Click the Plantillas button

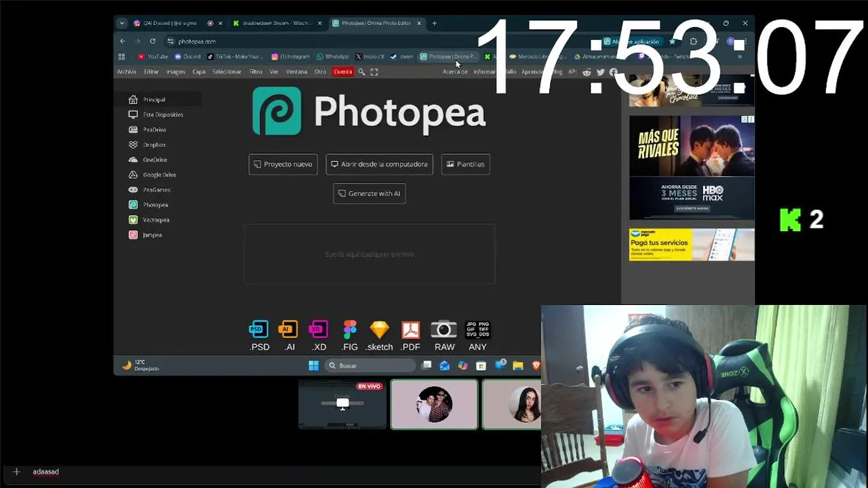pos(465,164)
